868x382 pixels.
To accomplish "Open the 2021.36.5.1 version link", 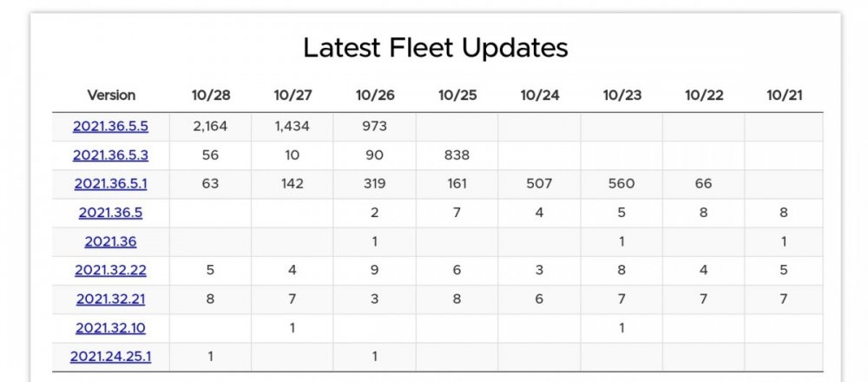I will [x=111, y=184].
